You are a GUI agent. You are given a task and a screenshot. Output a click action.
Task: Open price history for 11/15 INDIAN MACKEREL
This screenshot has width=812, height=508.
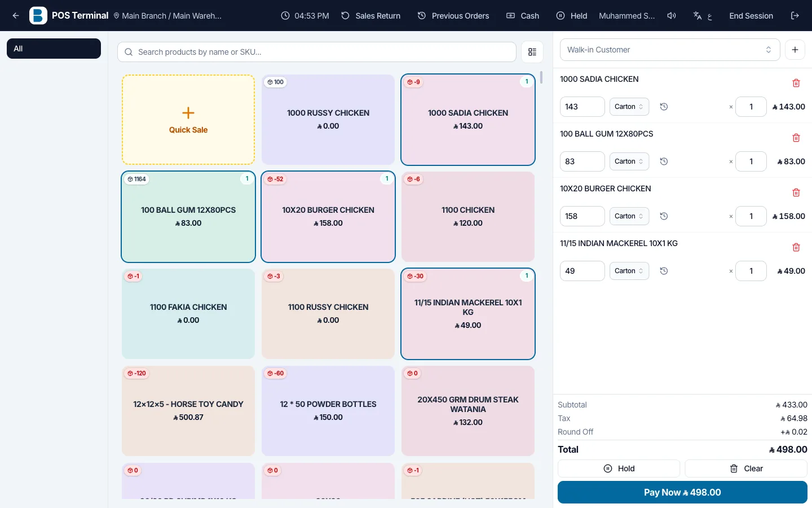(x=664, y=271)
